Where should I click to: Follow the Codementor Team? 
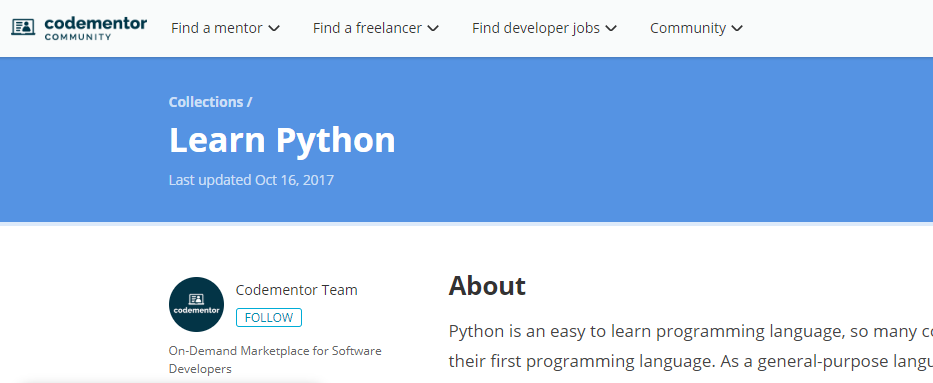(269, 318)
